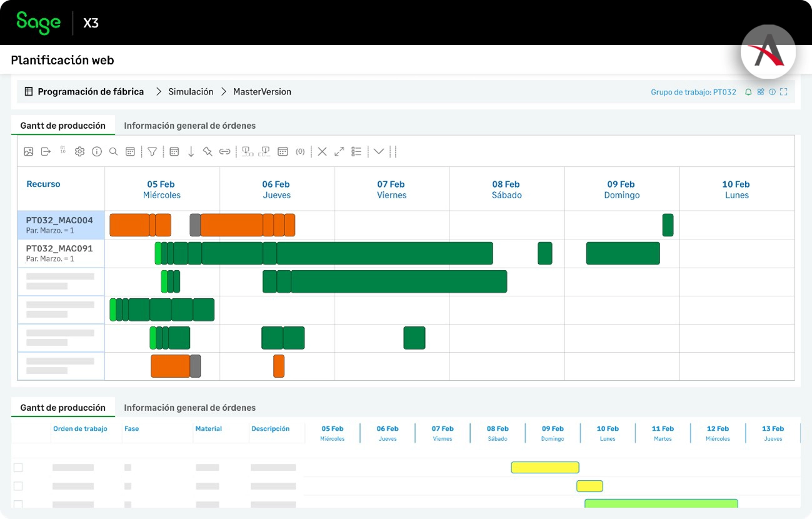Open the settings gear in Gantt toolbar
The image size is (812, 519).
coord(79,151)
